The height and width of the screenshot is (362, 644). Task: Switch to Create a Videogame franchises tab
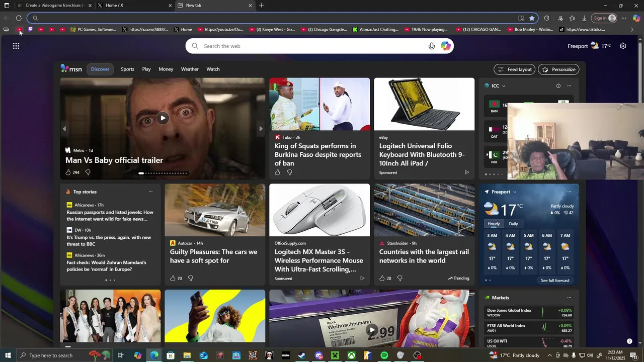point(54,6)
